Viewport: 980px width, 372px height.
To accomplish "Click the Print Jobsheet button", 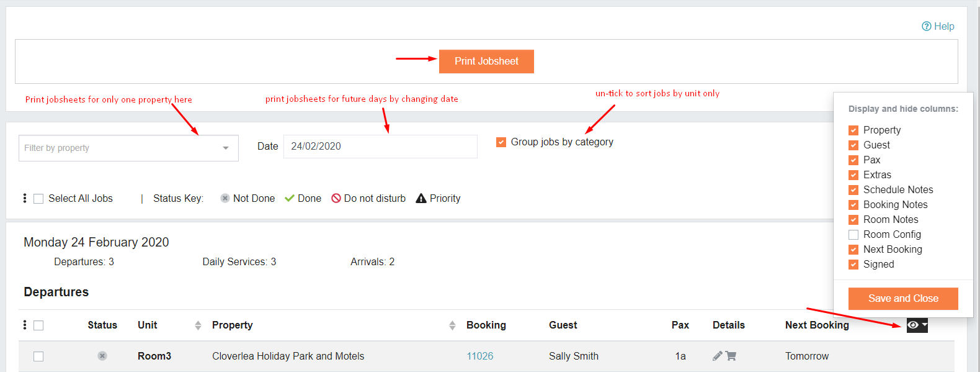I will point(486,61).
